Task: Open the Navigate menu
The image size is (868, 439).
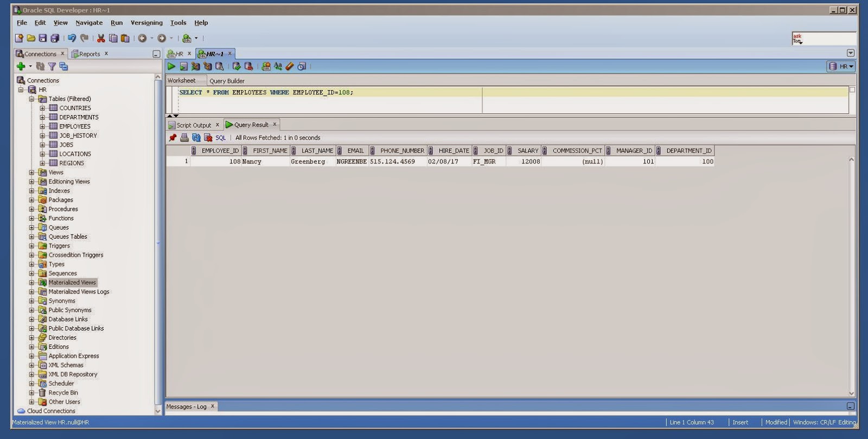Action: (89, 23)
